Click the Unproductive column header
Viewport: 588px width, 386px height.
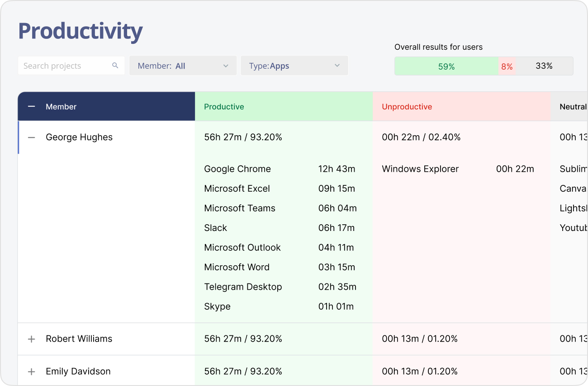tap(407, 107)
